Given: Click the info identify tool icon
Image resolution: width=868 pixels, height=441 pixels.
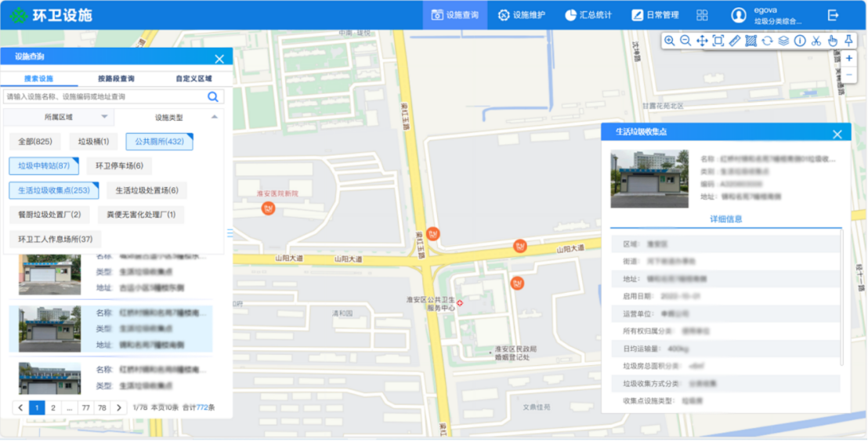Looking at the screenshot, I should (800, 41).
